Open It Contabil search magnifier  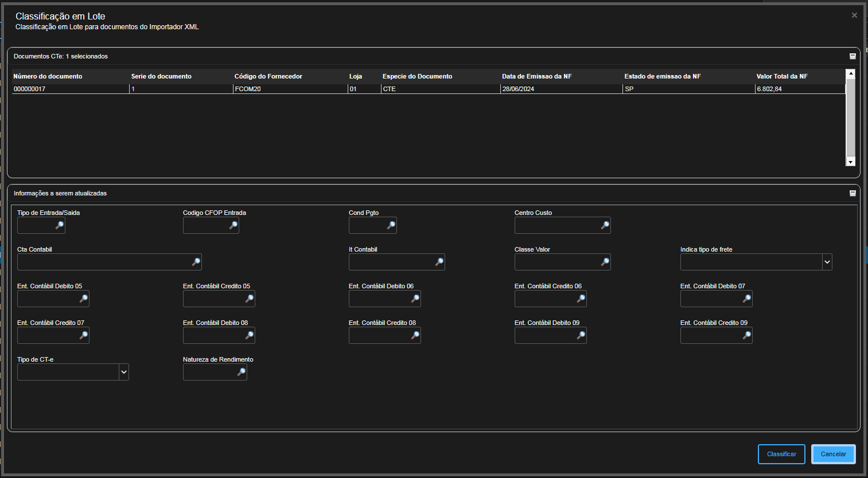click(439, 262)
